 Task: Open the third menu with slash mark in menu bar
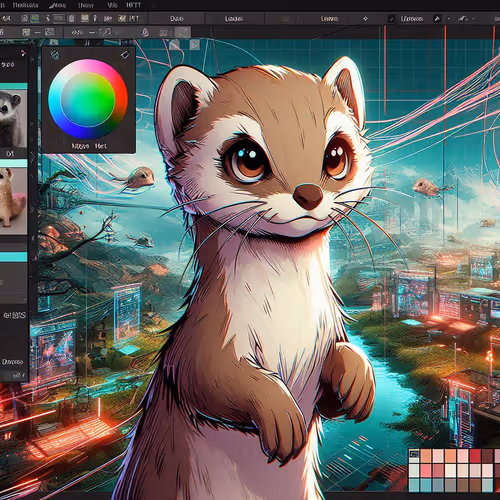click(57, 5)
